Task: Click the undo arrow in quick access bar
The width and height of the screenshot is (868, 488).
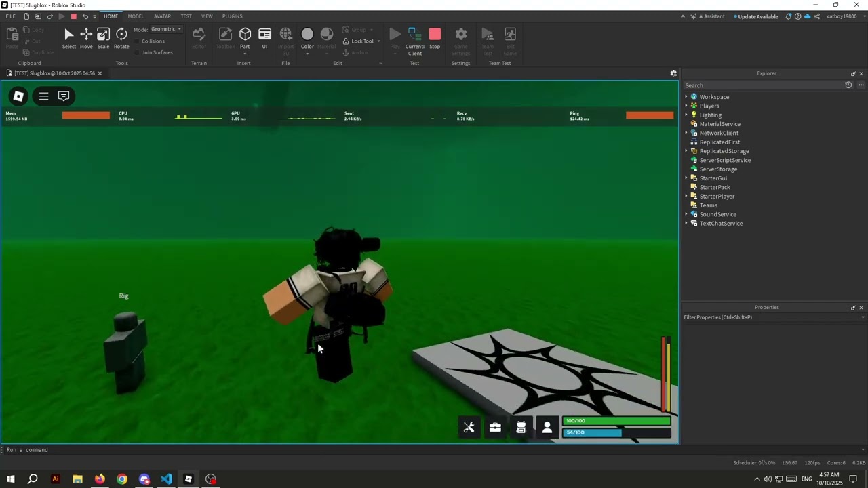Action: pyautogui.click(x=85, y=16)
